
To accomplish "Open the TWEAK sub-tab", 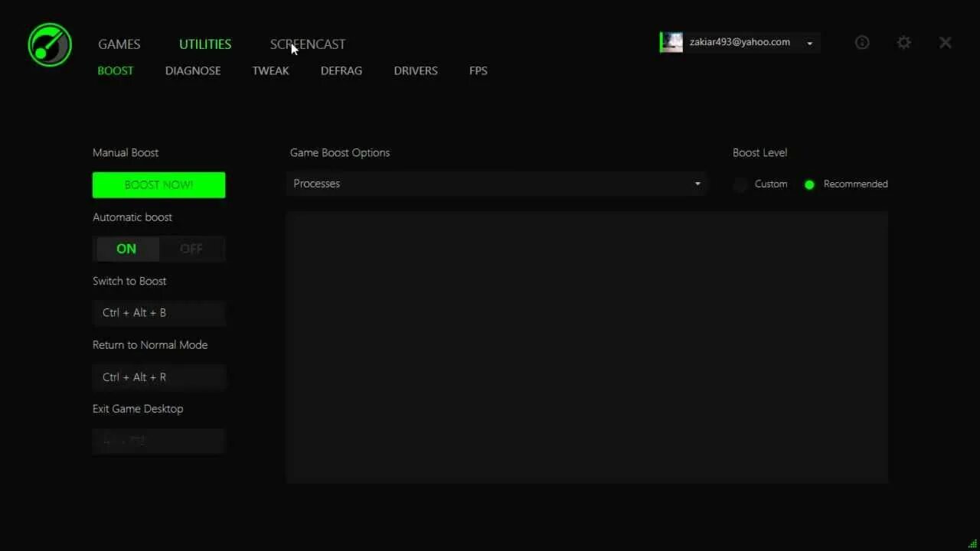I will 271,70.
